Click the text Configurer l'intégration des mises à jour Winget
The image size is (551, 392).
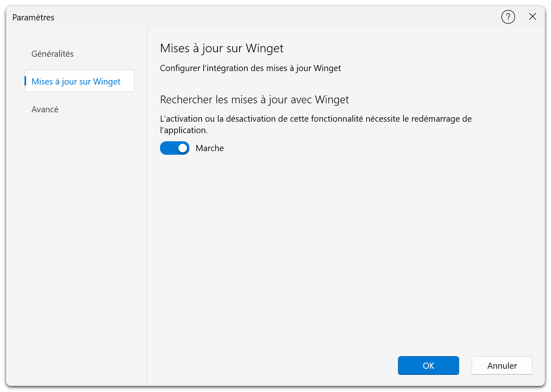(250, 68)
